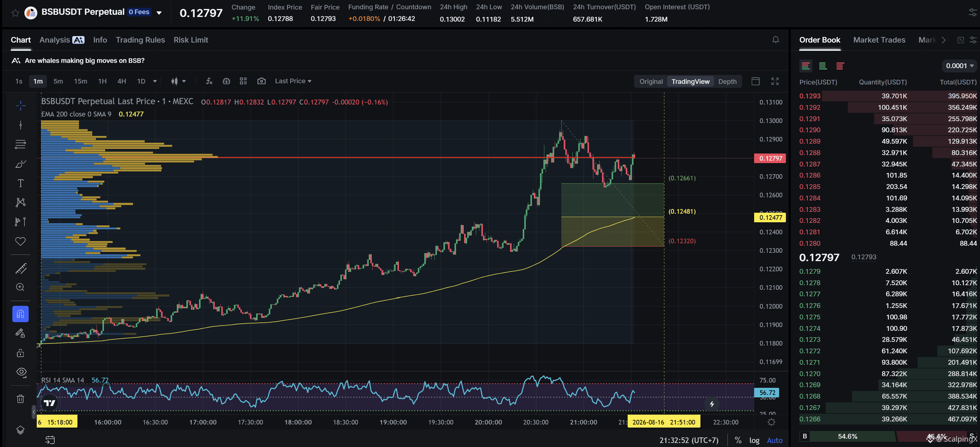
Task: Click the 0.12797 red price label
Action: tap(770, 158)
